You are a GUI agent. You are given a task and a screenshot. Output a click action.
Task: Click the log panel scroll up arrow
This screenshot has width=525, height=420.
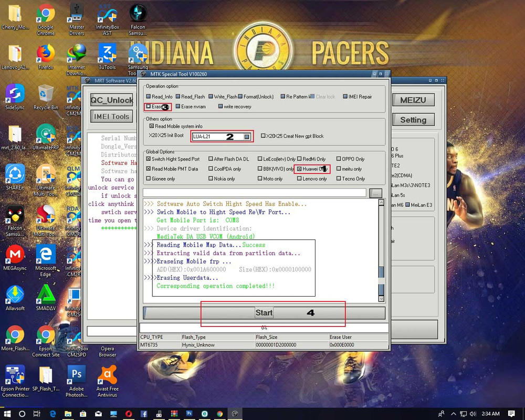point(381,202)
